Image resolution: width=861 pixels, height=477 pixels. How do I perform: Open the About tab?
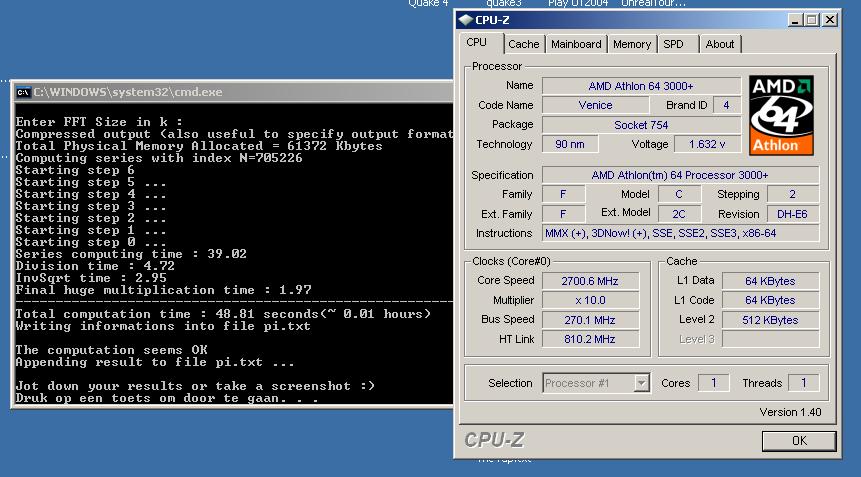(x=719, y=44)
